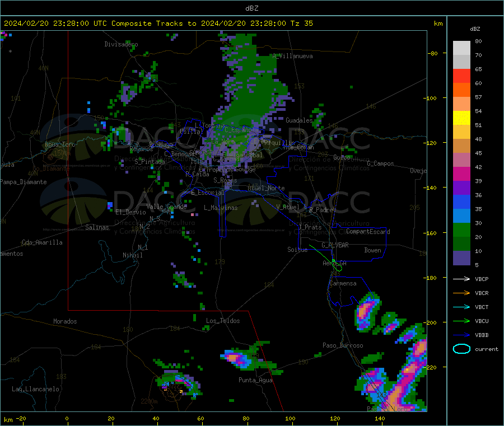Click the 'G_Campos' map label
Image resolution: width=504 pixels, height=426 pixels.
380,163
